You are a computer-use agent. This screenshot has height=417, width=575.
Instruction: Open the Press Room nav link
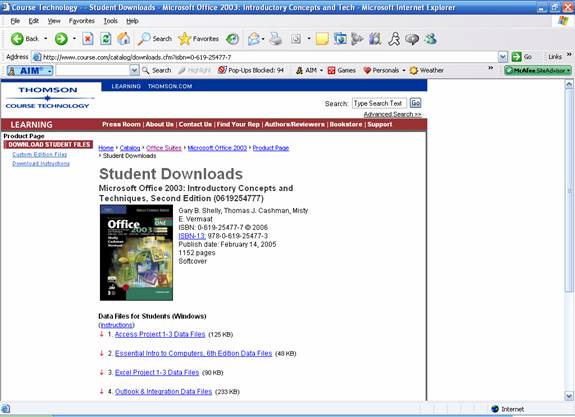(121, 124)
